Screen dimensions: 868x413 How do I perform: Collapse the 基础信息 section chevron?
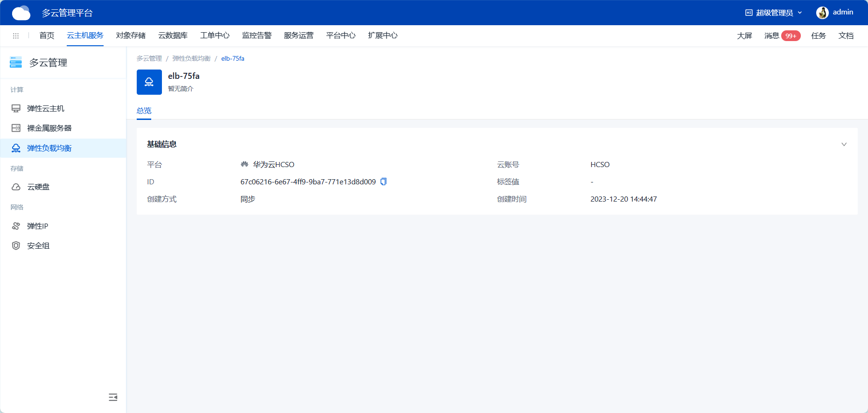point(844,144)
